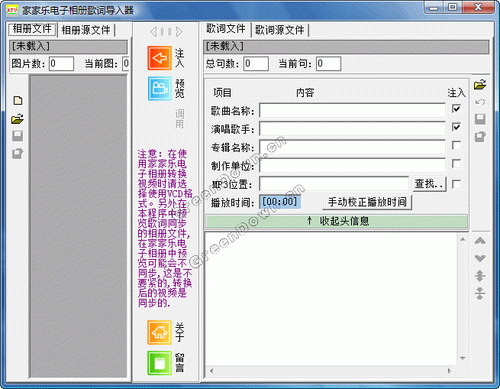Collapse header info via 收起头信息 bar

pos(337,221)
